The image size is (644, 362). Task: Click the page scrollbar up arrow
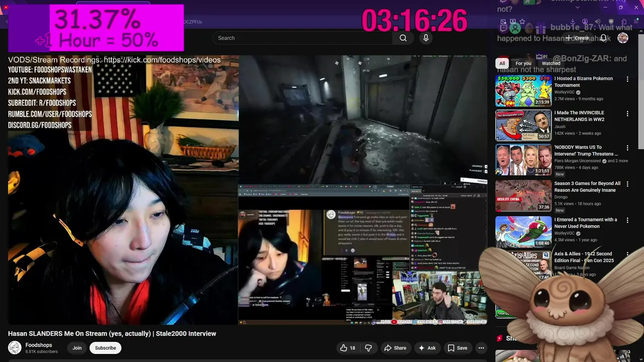point(640,32)
